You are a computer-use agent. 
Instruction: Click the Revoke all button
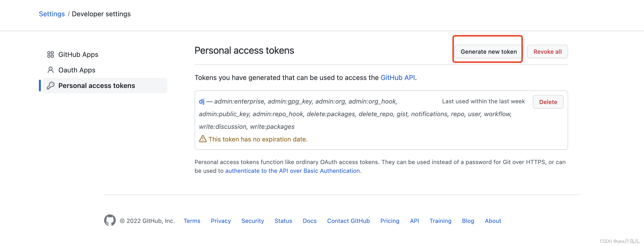click(547, 52)
